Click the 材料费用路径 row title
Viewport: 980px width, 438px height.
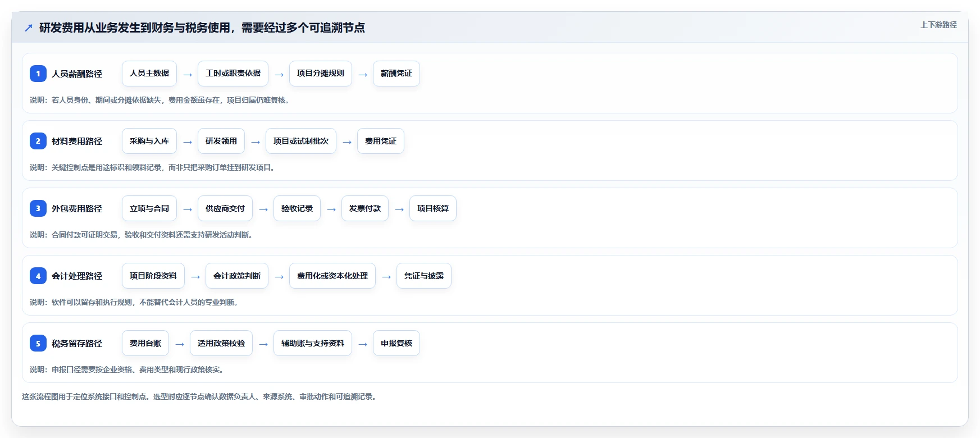pyautogui.click(x=77, y=141)
